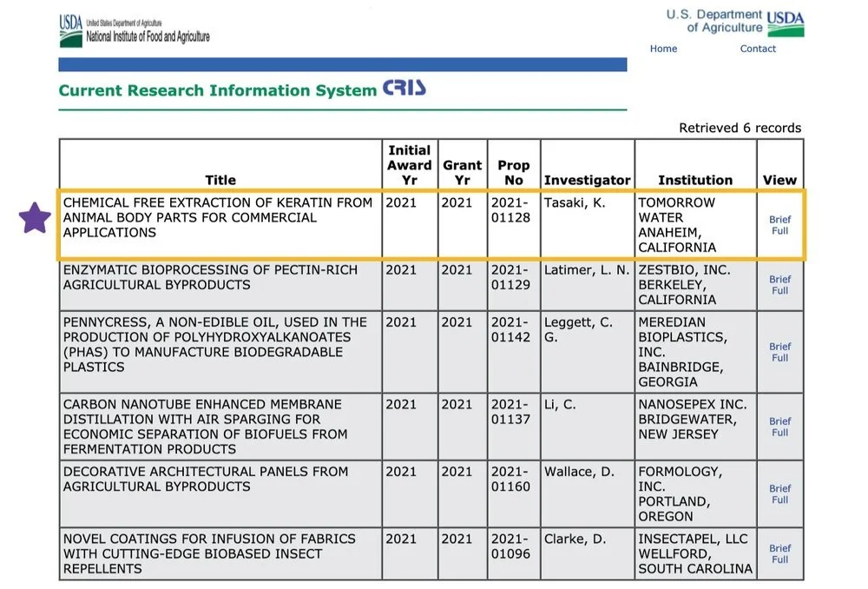
Task: Click the U.S. Department of Agriculture text
Action: pos(714,21)
